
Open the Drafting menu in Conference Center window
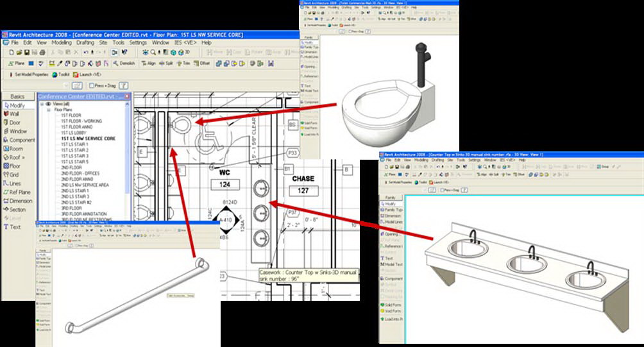(x=85, y=43)
